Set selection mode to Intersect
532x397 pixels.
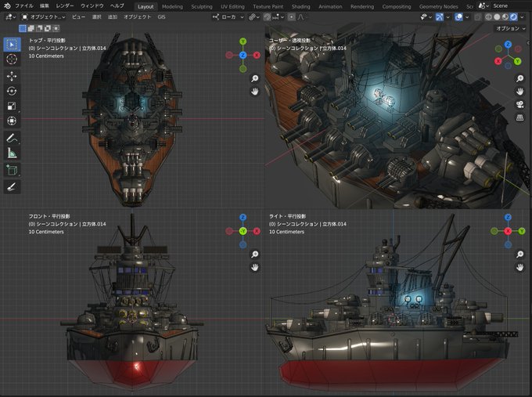[x=56, y=28]
